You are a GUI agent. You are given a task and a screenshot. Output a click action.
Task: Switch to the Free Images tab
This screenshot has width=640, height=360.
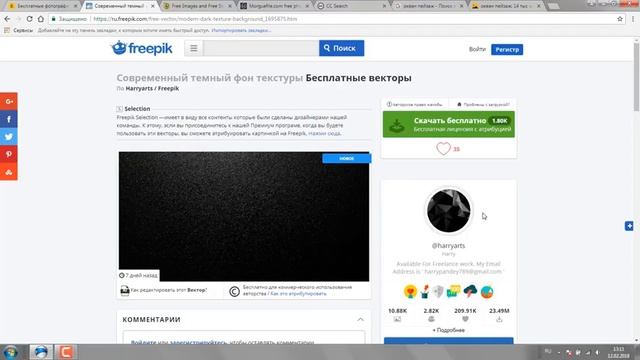pyautogui.click(x=197, y=6)
